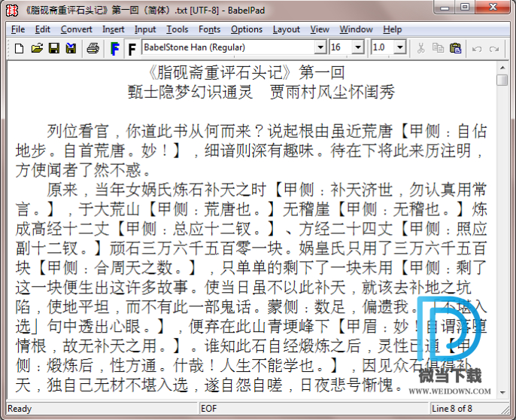This screenshot has height=420, width=516.
Task: Open the Fonts menu
Action: 209,29
